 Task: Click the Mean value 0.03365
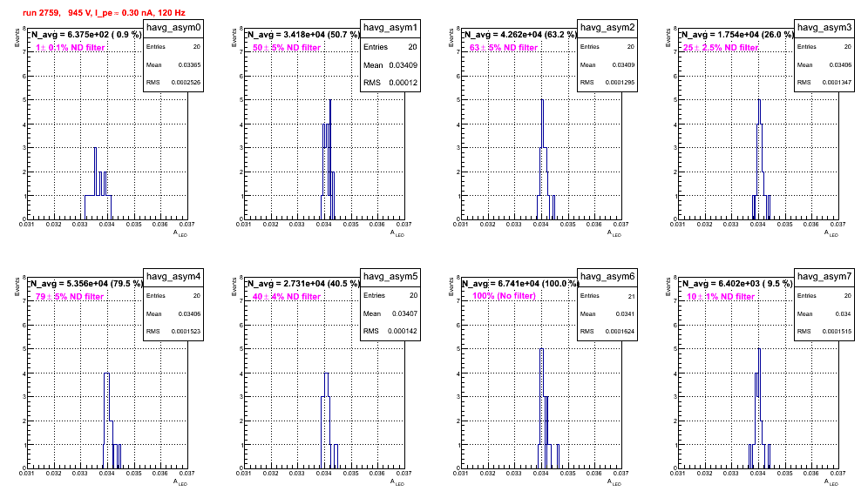click(189, 64)
